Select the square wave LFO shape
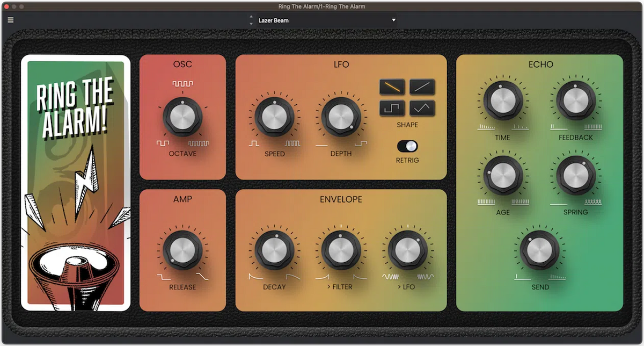 click(392, 108)
